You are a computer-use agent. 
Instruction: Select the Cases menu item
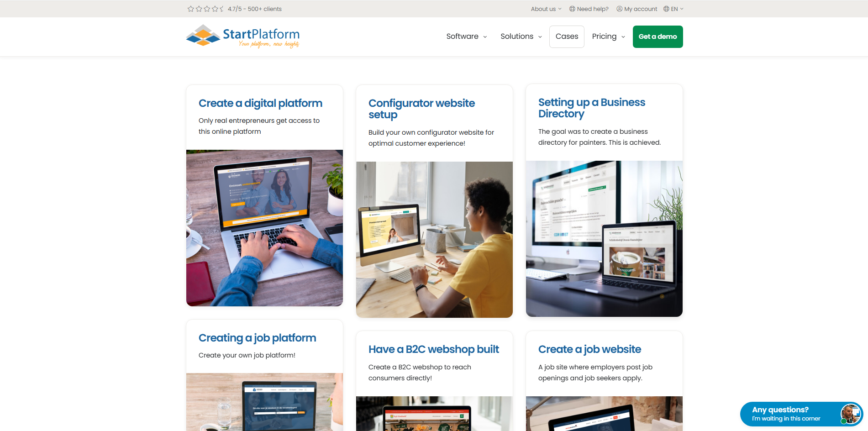[567, 37]
